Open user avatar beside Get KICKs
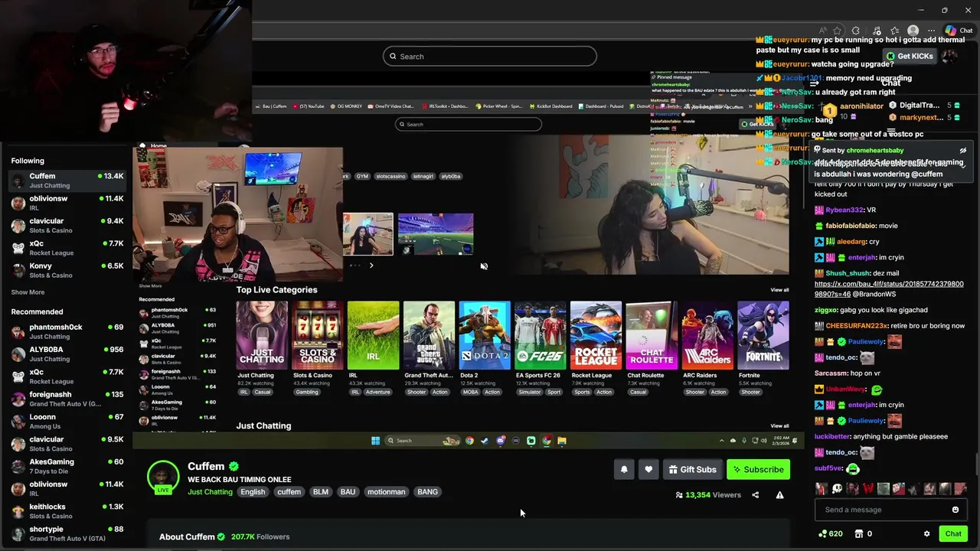 pos(949,56)
